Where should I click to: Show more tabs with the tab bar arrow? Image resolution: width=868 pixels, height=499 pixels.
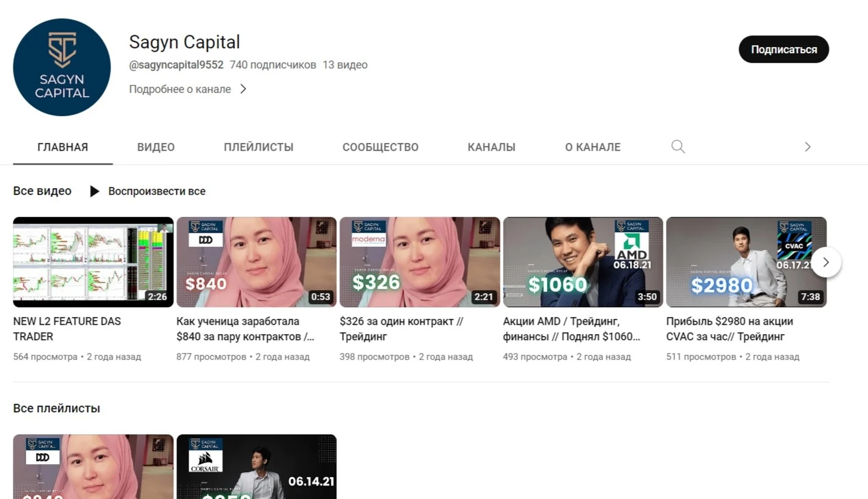tap(808, 147)
